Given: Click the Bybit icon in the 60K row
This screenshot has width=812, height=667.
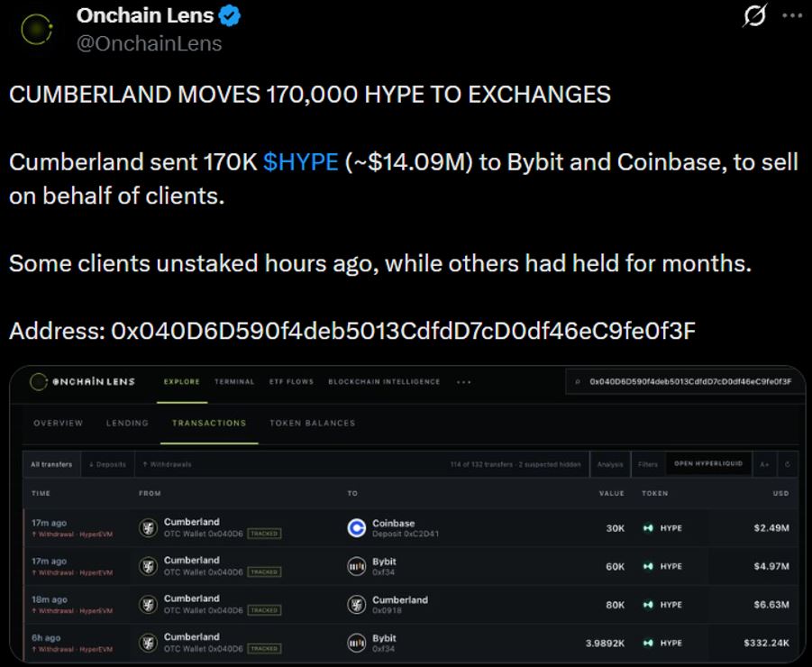Looking at the screenshot, I should (x=356, y=566).
